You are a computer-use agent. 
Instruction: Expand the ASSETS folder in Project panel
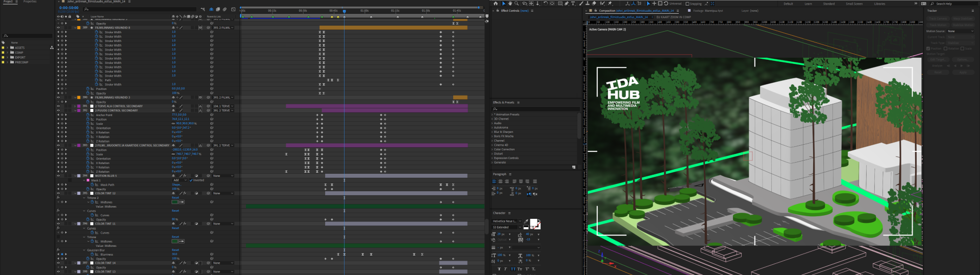[x=7, y=48]
